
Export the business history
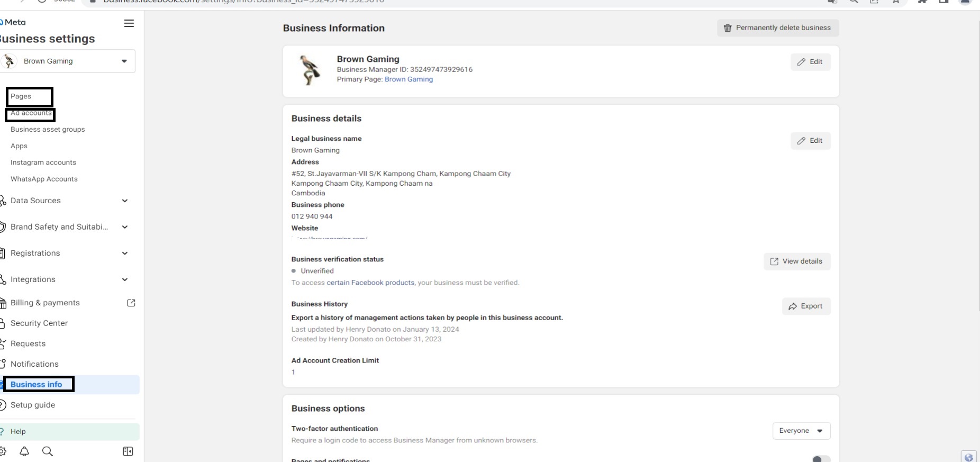coord(806,306)
